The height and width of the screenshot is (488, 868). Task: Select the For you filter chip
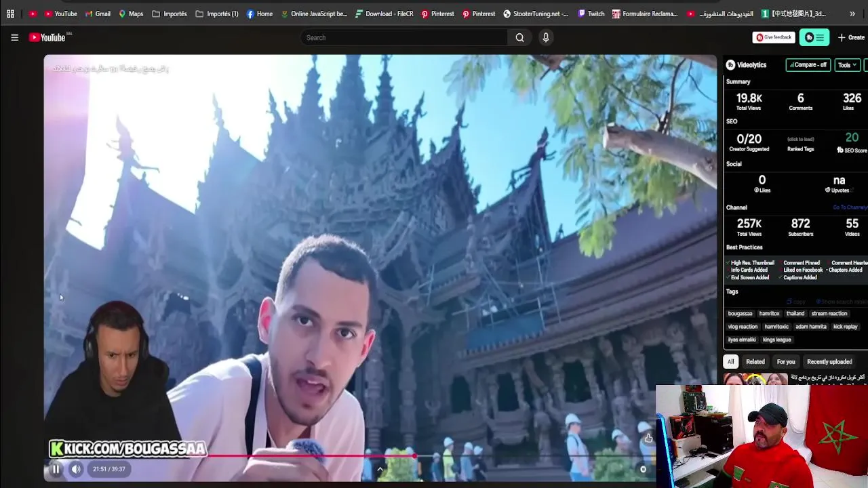click(x=786, y=362)
